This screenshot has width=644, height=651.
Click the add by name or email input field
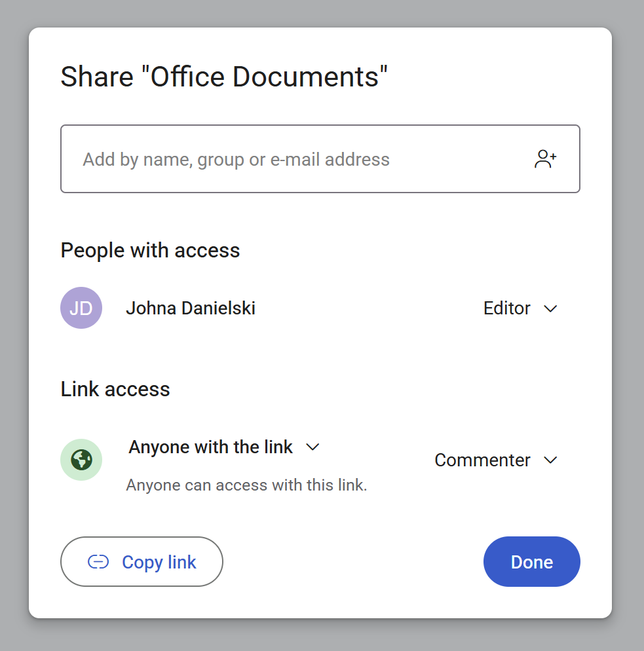262,158
